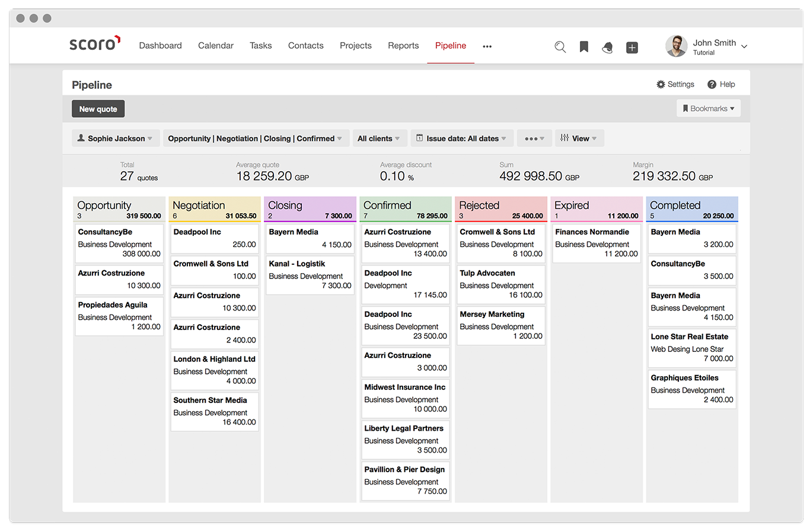Click the Completed column header
The width and height of the screenshot is (810, 532).
coord(692,209)
